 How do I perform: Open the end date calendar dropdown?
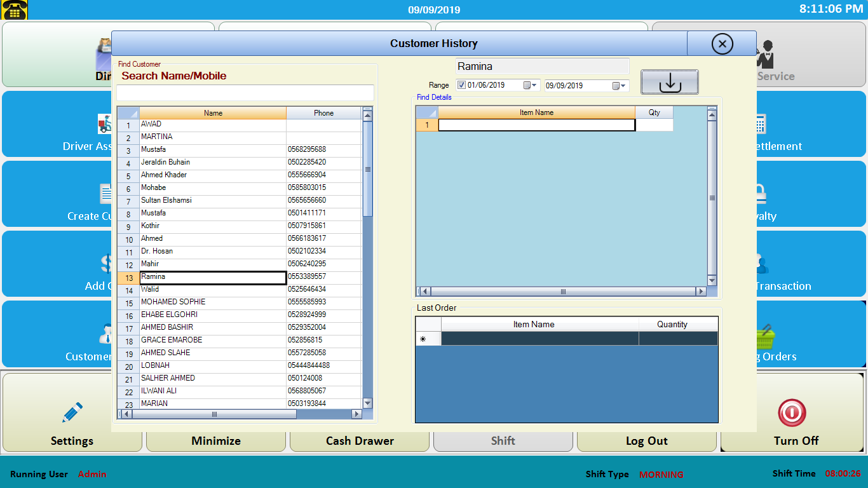tap(620, 85)
